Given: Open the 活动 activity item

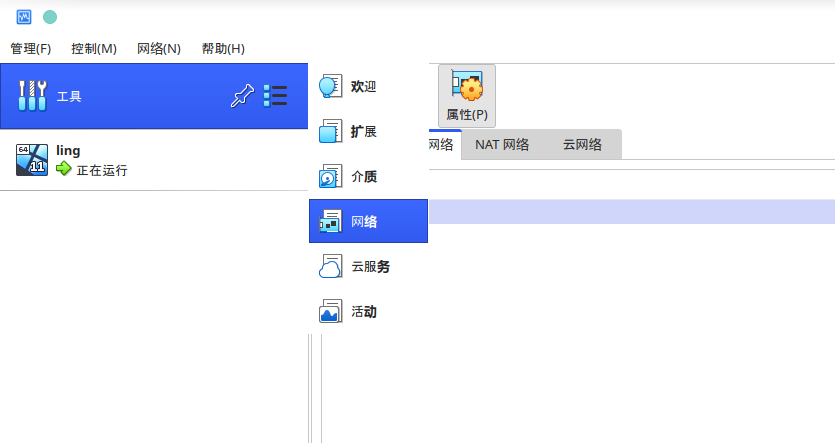Looking at the screenshot, I should tap(363, 312).
